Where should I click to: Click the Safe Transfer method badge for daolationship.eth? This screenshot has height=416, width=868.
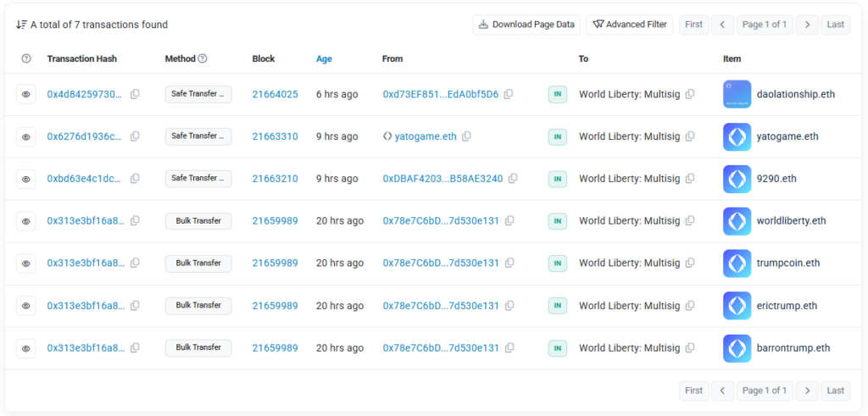click(x=198, y=95)
